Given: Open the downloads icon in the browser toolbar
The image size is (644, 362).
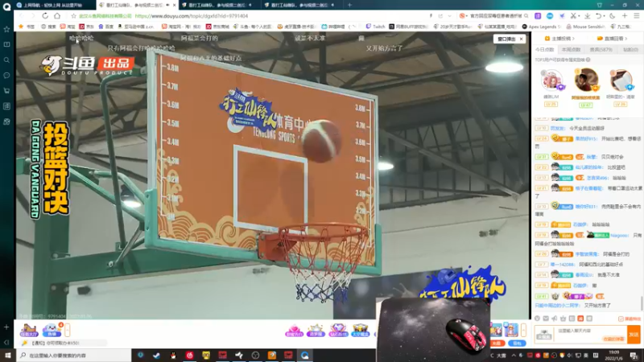Looking at the screenshot, I should pyautogui.click(x=588, y=15).
